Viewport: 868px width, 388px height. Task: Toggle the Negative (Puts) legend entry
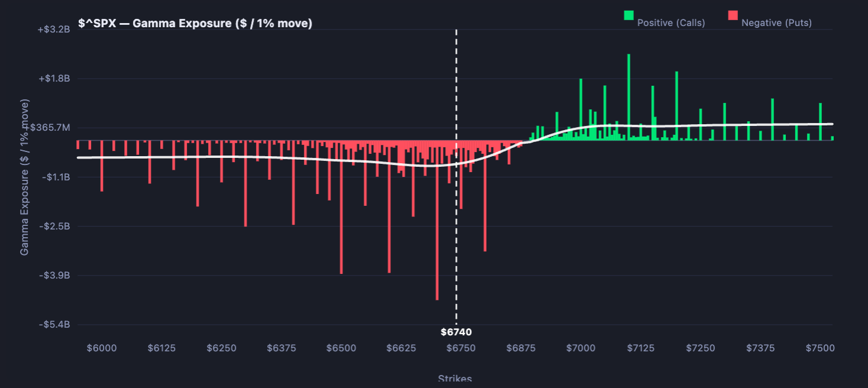770,20
